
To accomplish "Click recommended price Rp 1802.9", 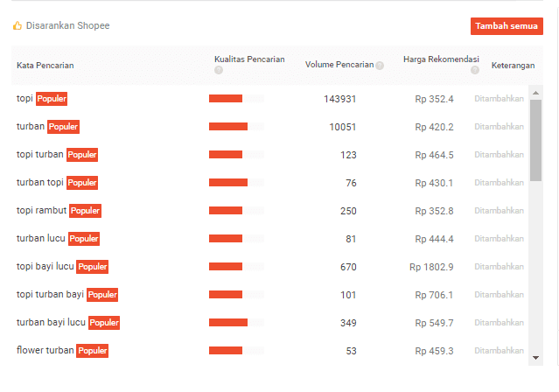I will pyautogui.click(x=431, y=267).
